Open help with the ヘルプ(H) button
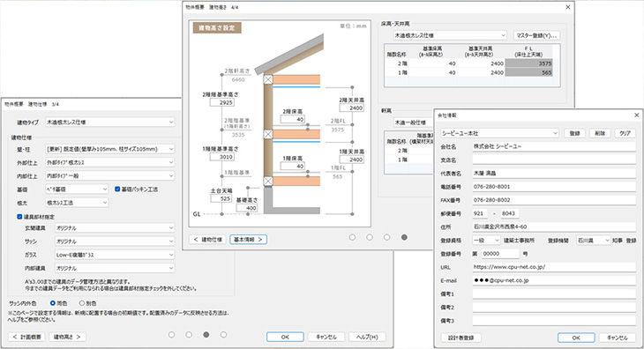Screen dimensions: 644x349 click(367, 337)
